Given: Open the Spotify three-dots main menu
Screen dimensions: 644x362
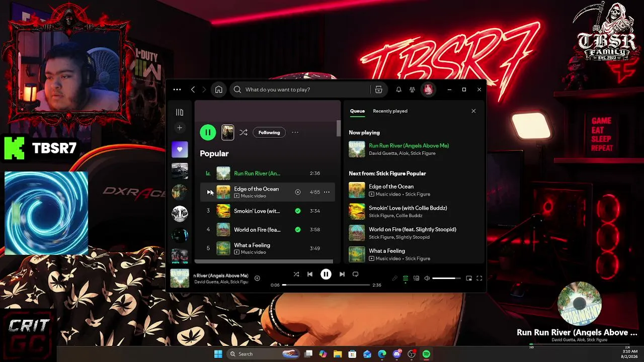Looking at the screenshot, I should [x=177, y=89].
